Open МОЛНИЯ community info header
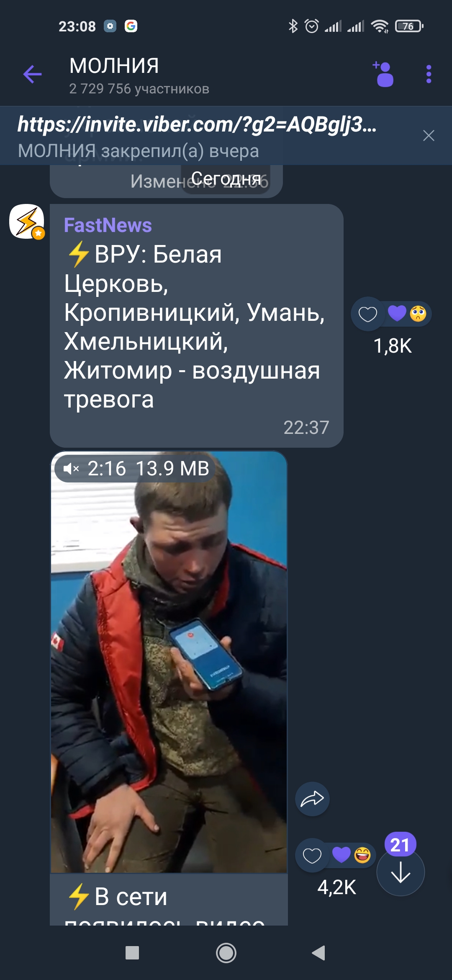 click(139, 75)
